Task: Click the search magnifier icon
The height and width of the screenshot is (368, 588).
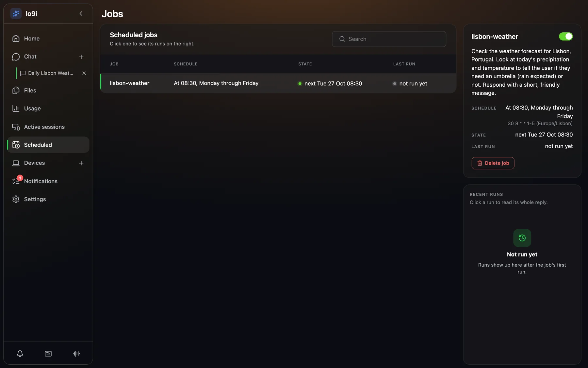Action: (342, 39)
